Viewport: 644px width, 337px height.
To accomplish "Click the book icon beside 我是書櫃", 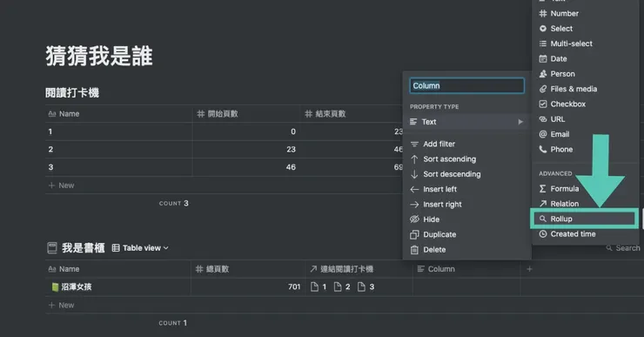I will click(x=52, y=248).
